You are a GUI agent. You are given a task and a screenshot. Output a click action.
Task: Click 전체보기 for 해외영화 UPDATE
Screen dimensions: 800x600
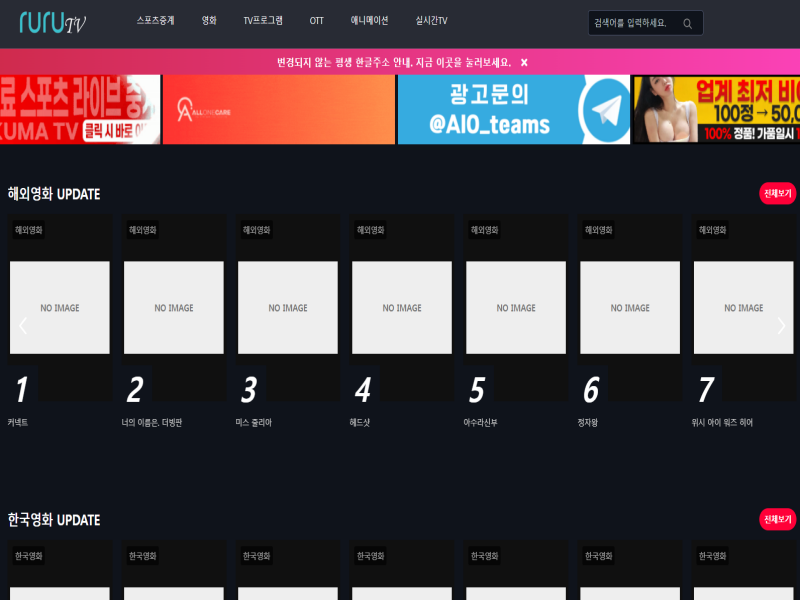[777, 193]
